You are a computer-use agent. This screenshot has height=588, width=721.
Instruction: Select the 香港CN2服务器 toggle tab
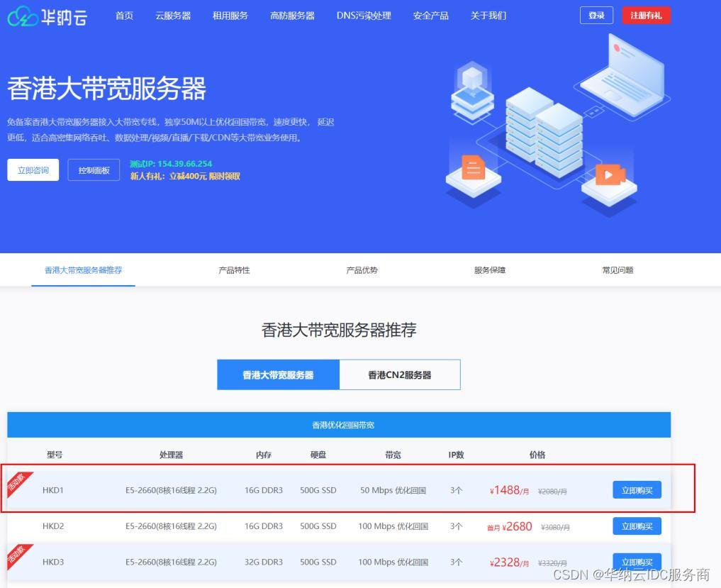point(400,375)
